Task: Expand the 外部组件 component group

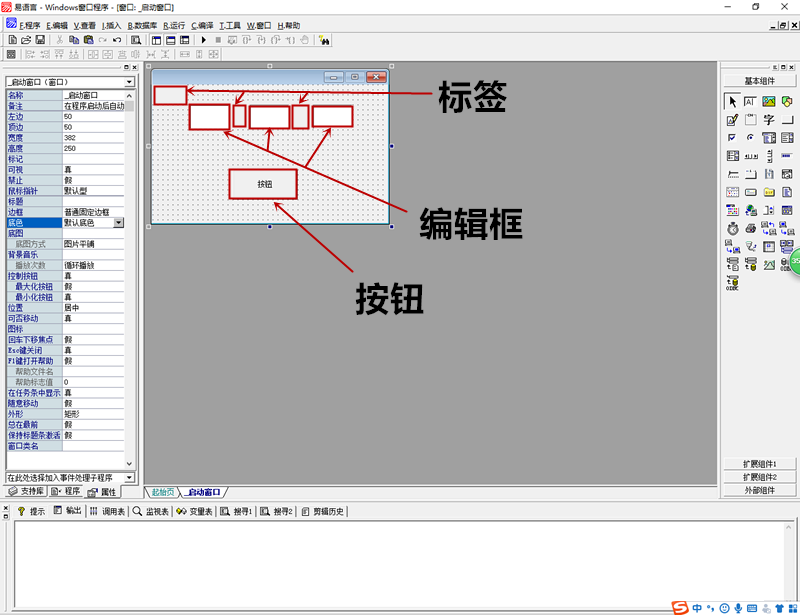Action: point(759,490)
